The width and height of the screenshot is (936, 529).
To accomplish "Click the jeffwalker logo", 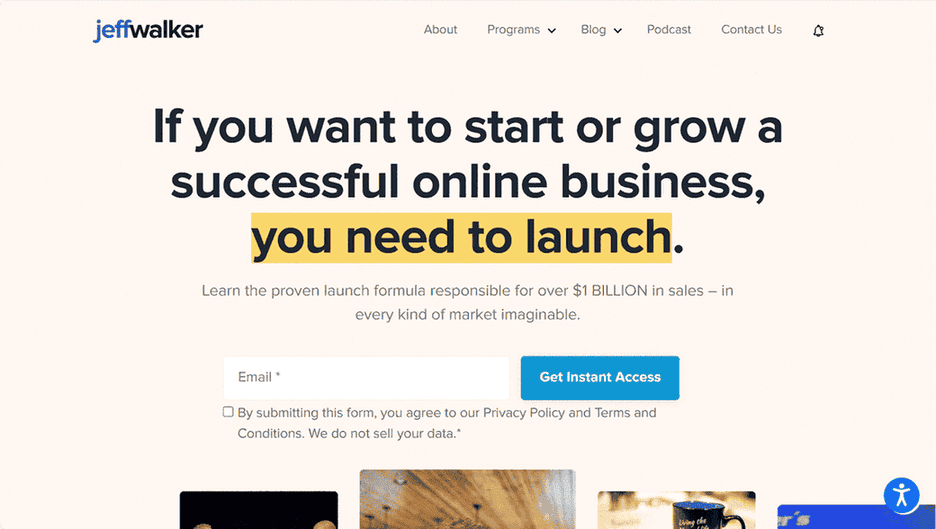I will click(148, 30).
